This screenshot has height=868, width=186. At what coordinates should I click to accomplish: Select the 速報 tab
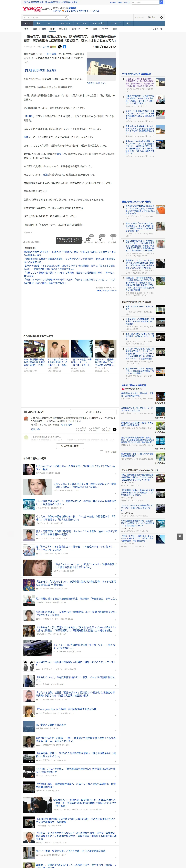(x=38, y=24)
